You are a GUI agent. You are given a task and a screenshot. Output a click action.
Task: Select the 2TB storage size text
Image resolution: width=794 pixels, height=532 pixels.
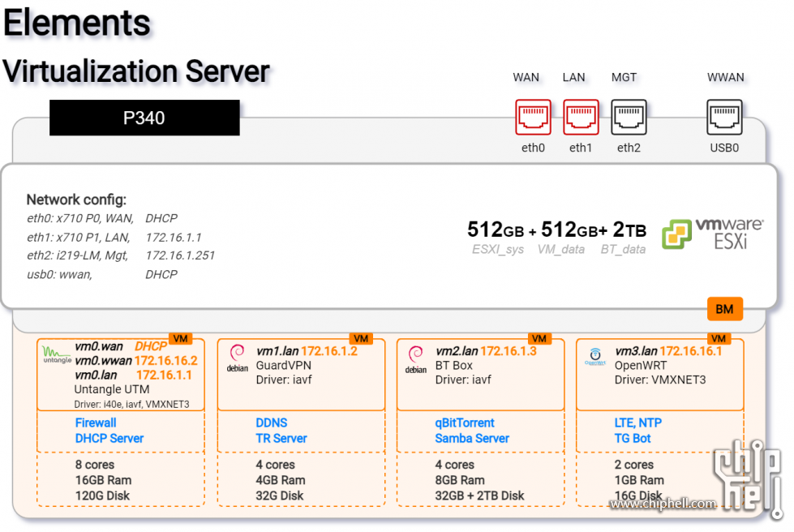click(629, 230)
